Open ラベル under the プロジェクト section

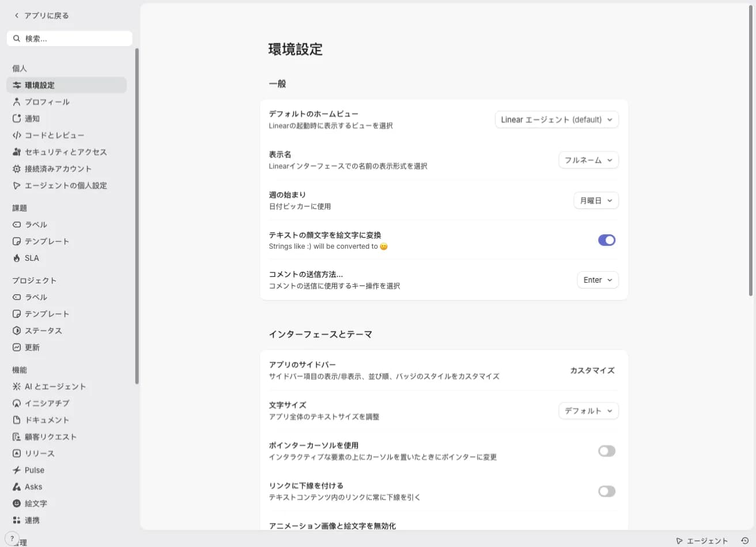66,297
